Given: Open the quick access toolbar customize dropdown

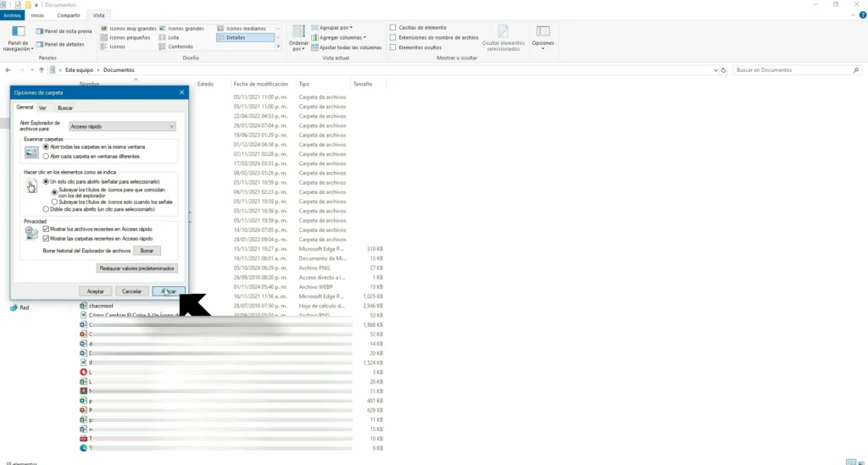Looking at the screenshot, I should [x=36, y=5].
